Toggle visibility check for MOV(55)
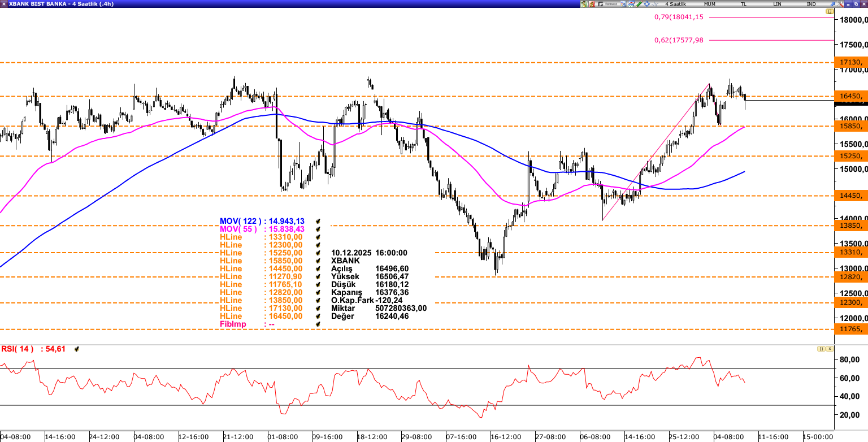This screenshot has height=442, width=868. pyautogui.click(x=319, y=229)
